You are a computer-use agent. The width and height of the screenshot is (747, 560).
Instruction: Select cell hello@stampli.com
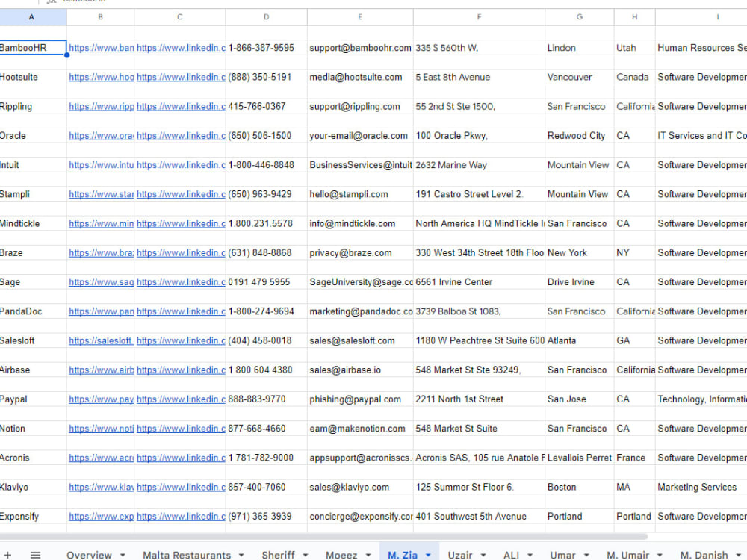pos(360,194)
